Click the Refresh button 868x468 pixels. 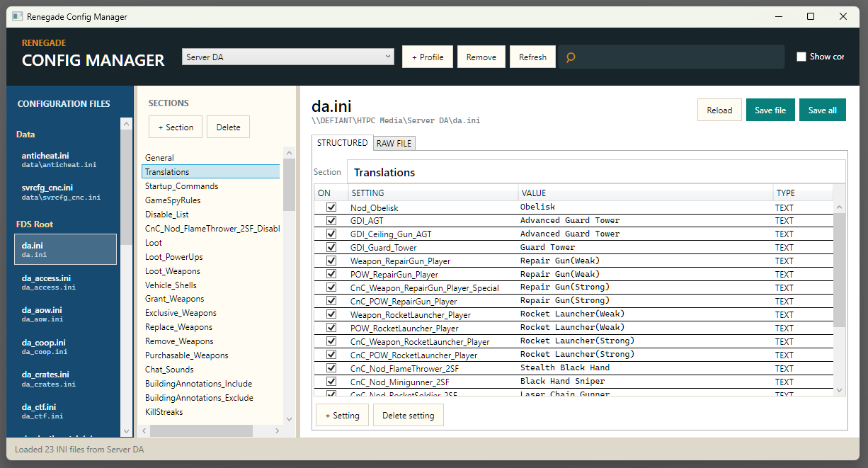click(x=532, y=57)
